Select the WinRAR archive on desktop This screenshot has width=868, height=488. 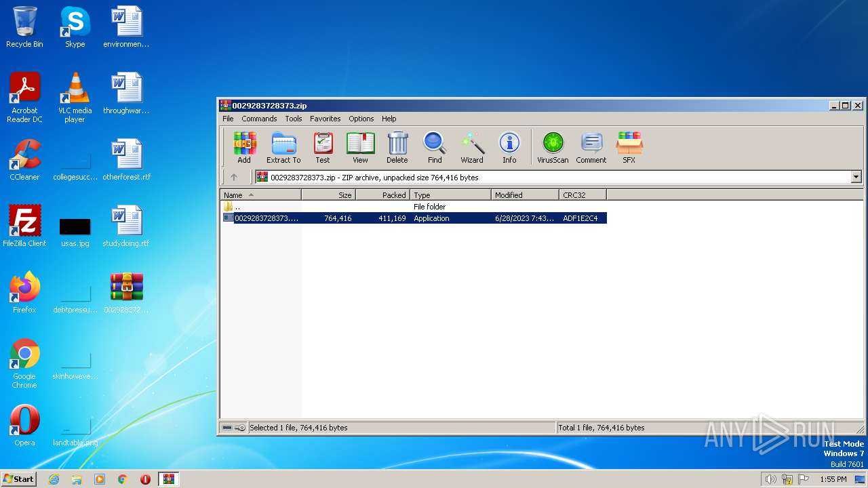click(x=126, y=293)
